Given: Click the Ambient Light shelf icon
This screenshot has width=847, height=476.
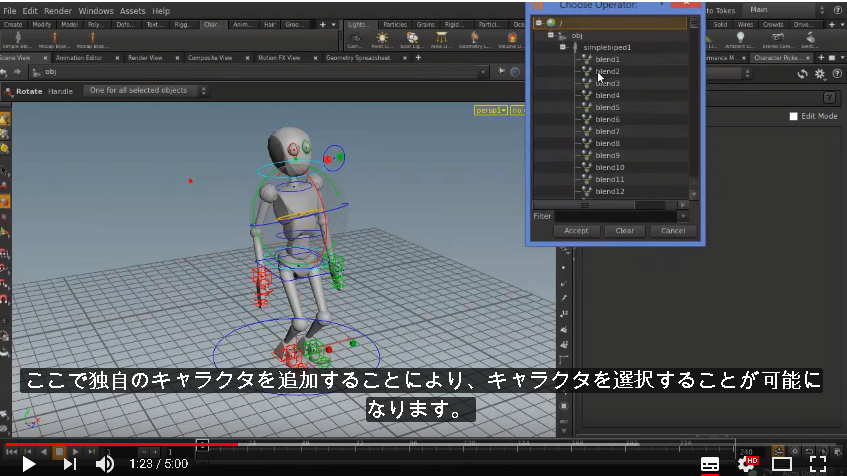Looking at the screenshot, I should click(x=740, y=39).
